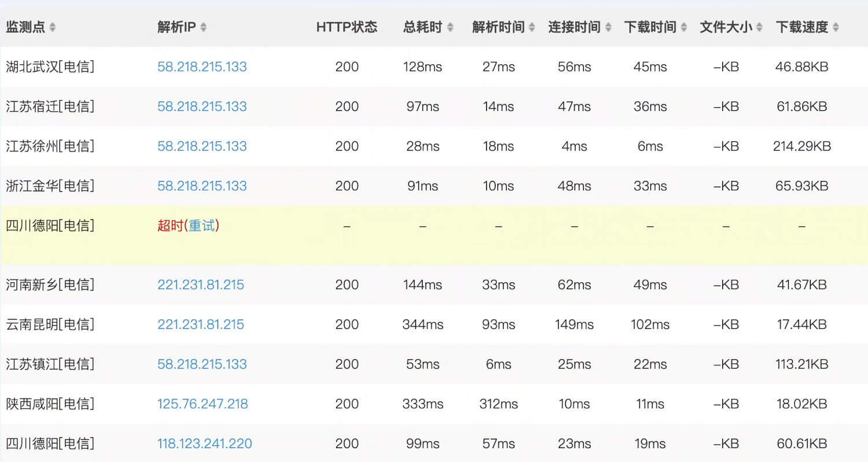This screenshot has width=868, height=462.
Task: Click the 214.29KB download speed cell
Action: coord(801,146)
